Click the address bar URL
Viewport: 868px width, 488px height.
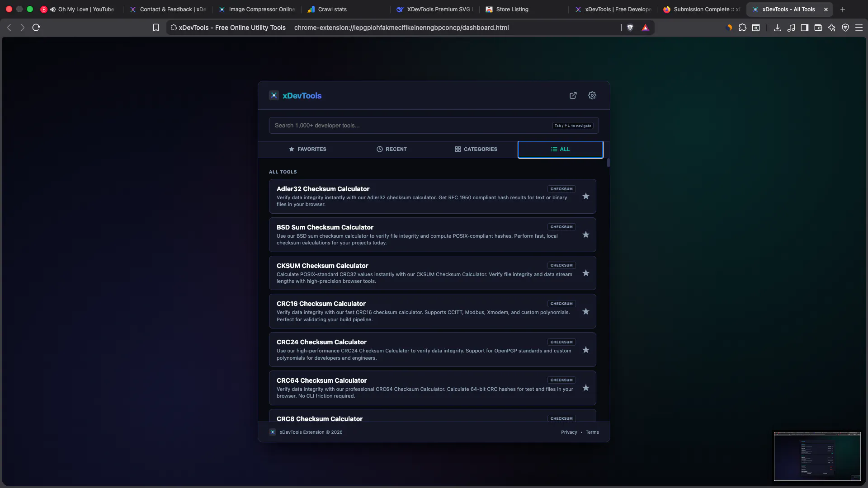coord(401,28)
